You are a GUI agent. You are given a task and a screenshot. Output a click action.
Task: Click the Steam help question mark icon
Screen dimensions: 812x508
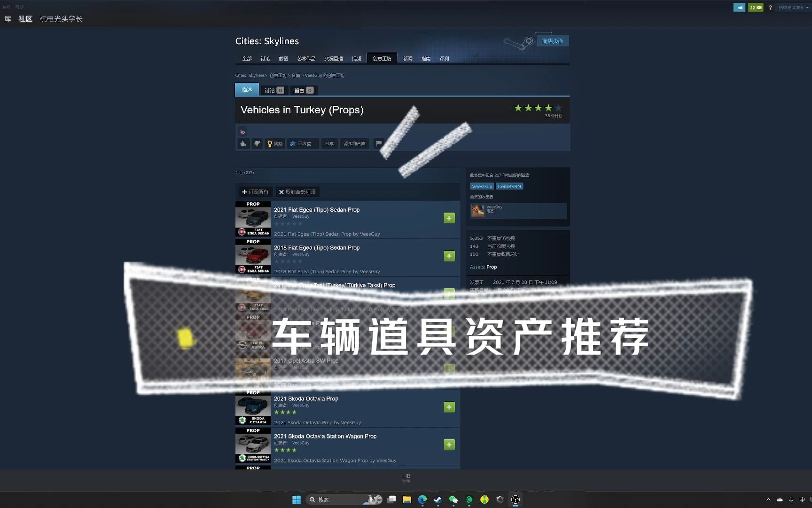point(770,8)
